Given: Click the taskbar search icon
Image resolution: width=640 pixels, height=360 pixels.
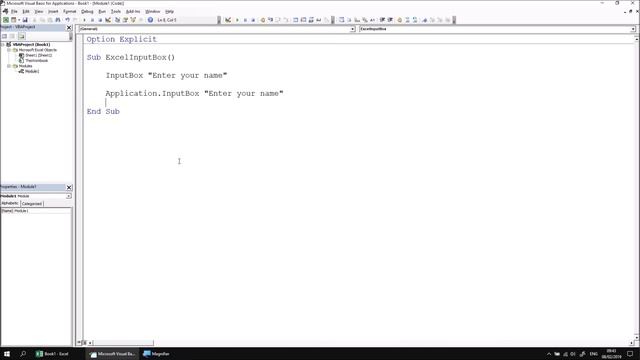Looking at the screenshot, I should click(x=23, y=354).
